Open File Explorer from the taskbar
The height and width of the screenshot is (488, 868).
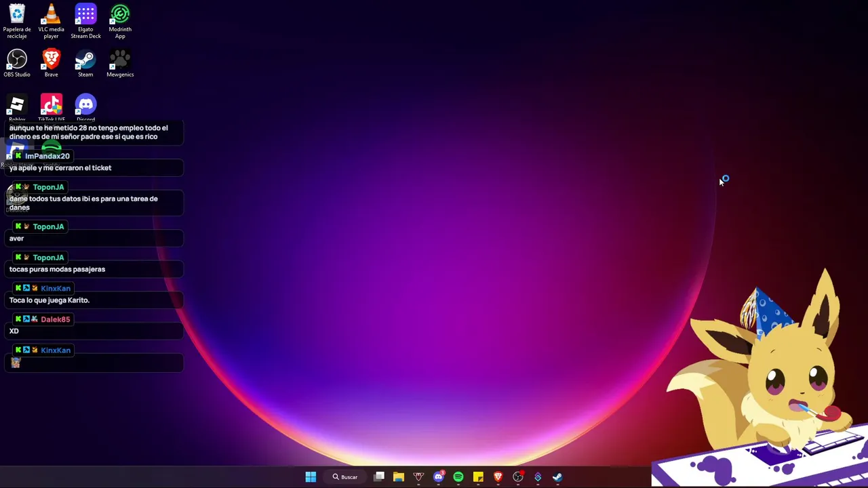point(399,477)
